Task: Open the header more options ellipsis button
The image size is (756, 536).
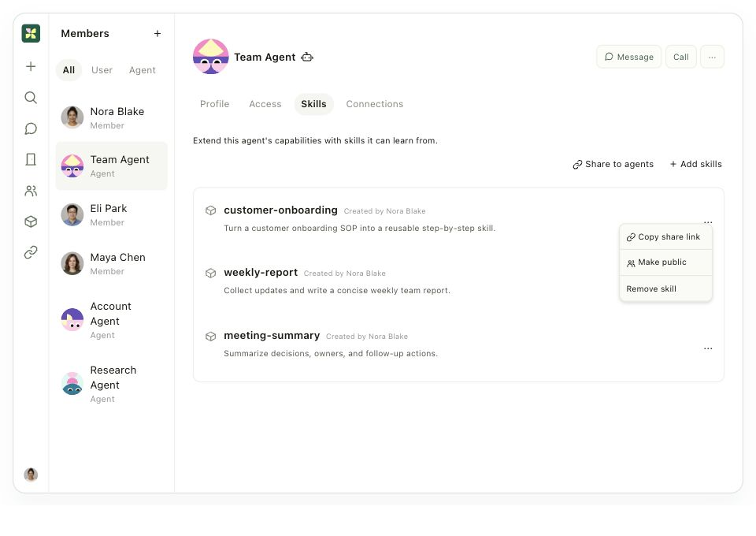Action: coord(712,57)
